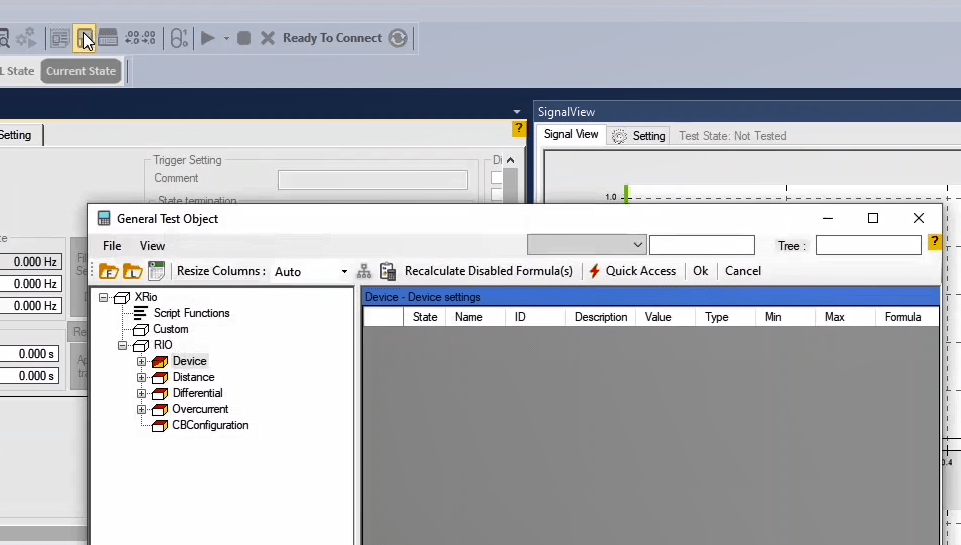
Task: Open the View menu
Action: pos(152,246)
